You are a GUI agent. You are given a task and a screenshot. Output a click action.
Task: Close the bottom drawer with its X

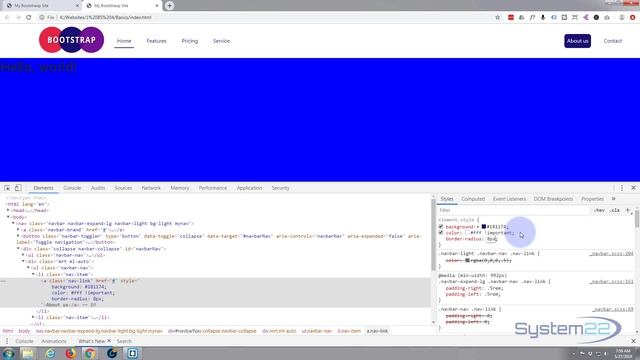[x=633, y=341]
